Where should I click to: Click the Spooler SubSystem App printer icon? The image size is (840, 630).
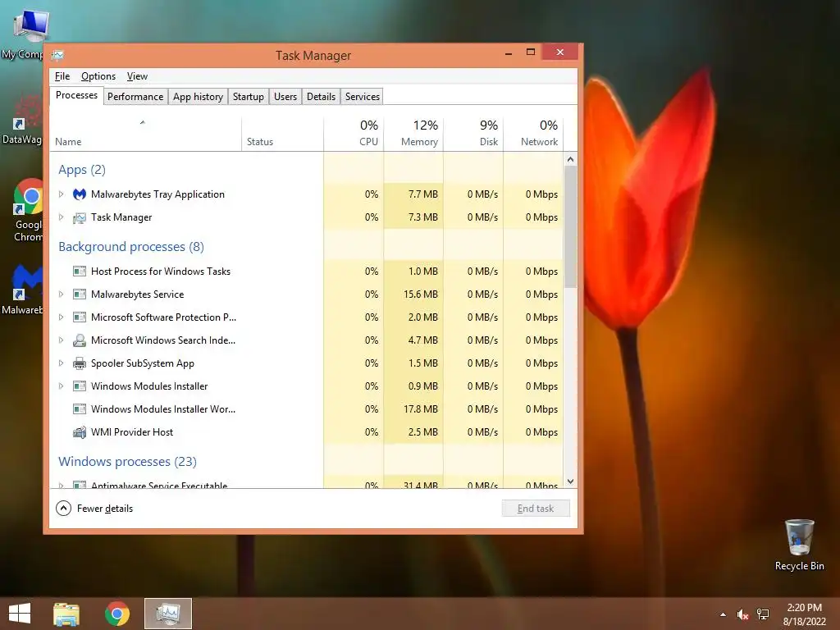[x=80, y=363]
